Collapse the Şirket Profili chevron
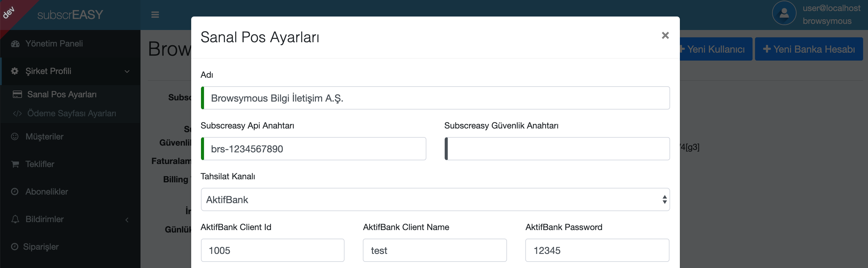 tap(127, 71)
